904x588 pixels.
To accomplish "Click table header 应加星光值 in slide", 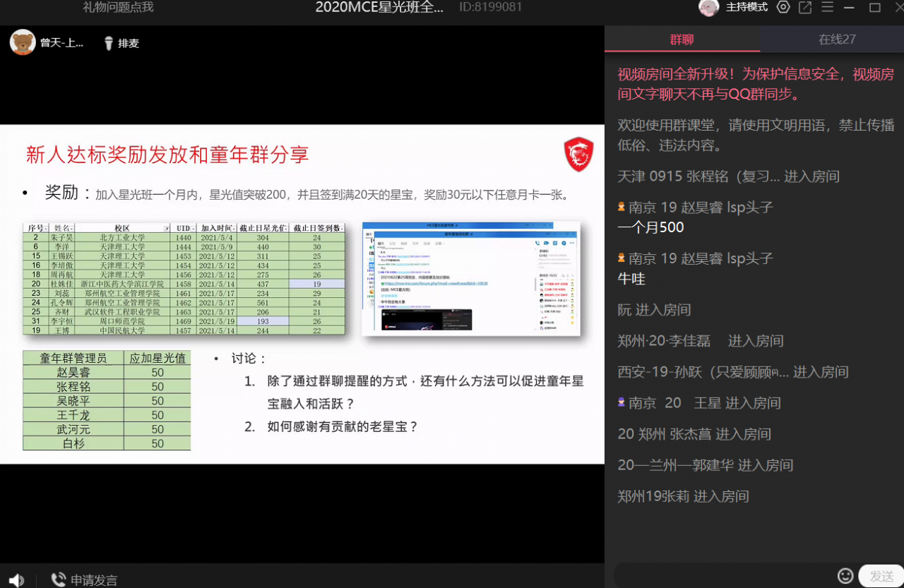I will (157, 358).
